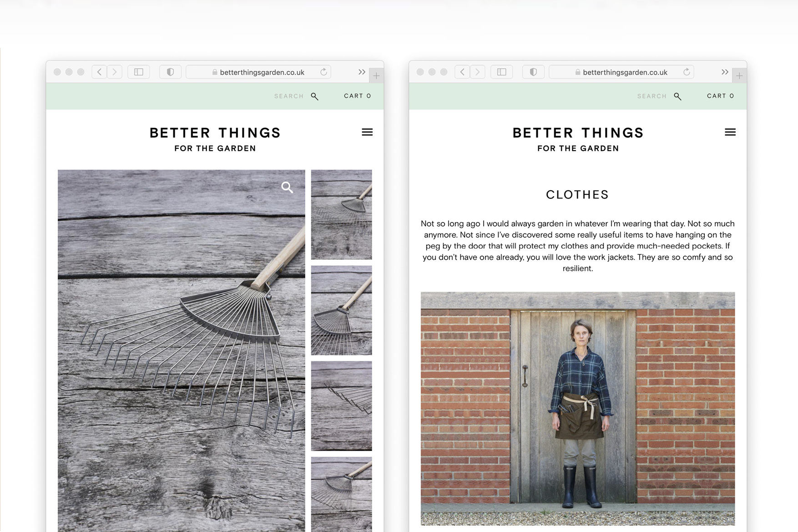Screen dimensions: 798x532
Task: Go back in the left browser window
Action: tap(99, 72)
